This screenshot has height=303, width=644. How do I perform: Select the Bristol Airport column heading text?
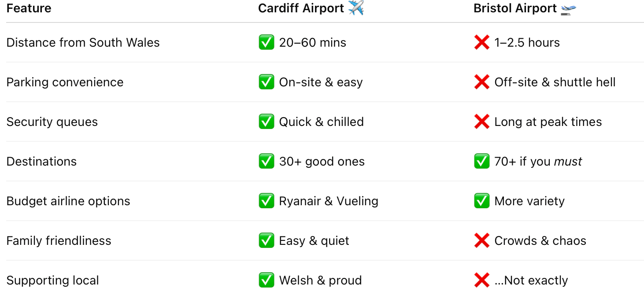[x=515, y=8]
